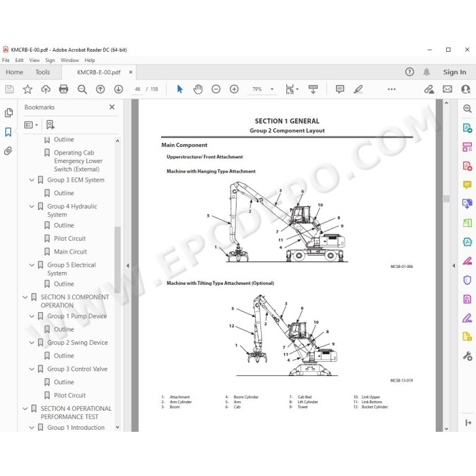The image size is (476, 476).
Task: Go to next page arrow
Action: [x=119, y=89]
